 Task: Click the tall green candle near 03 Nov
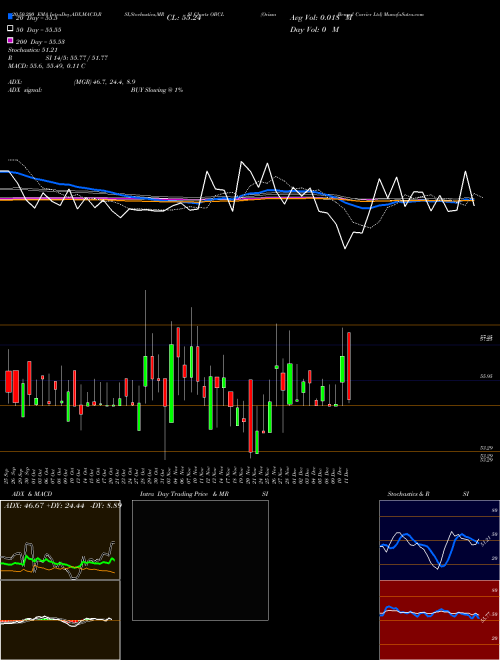pyautogui.click(x=171, y=383)
